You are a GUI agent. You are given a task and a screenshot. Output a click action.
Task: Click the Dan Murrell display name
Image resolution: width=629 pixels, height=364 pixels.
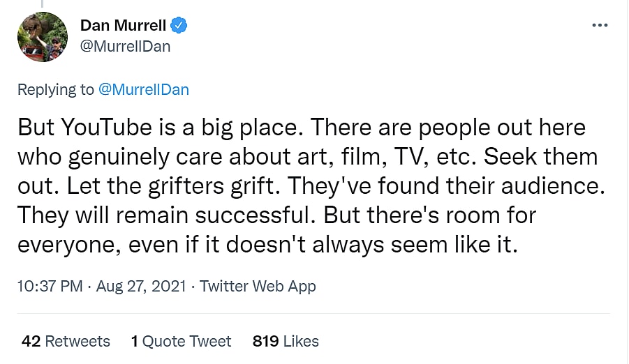pyautogui.click(x=124, y=26)
